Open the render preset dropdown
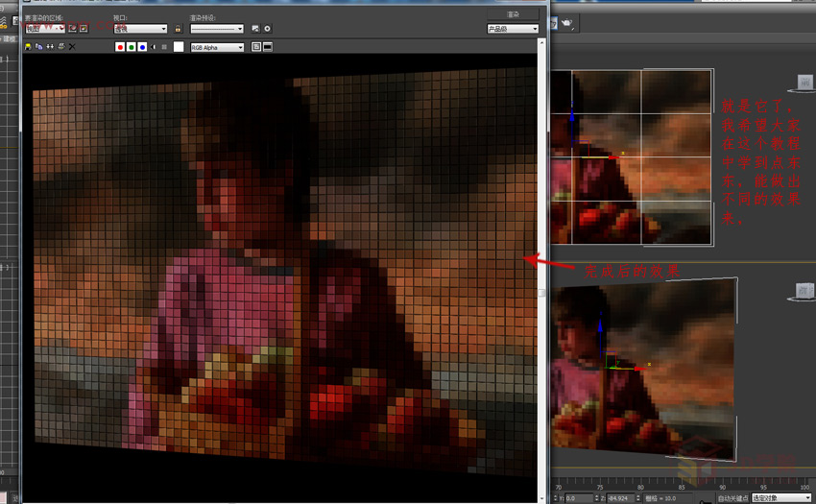816x504 pixels. [217, 29]
